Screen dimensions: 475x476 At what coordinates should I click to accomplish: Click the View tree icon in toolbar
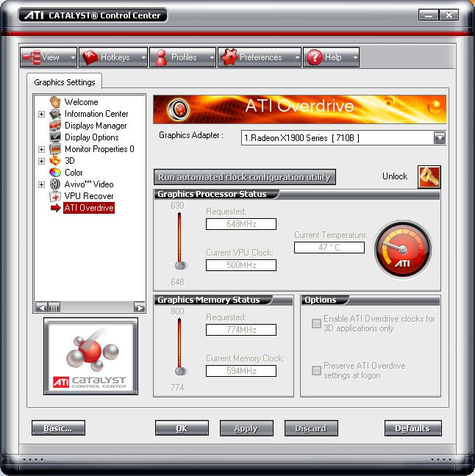click(x=32, y=57)
